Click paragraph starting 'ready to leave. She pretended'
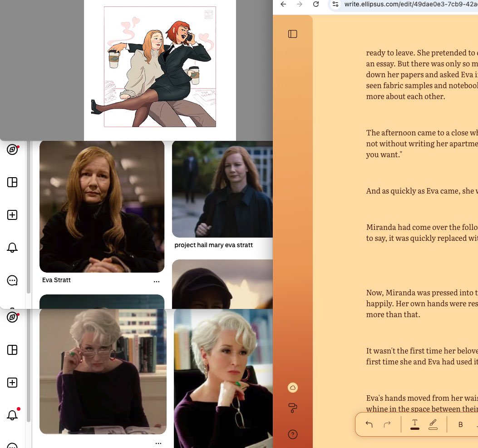 (422, 75)
